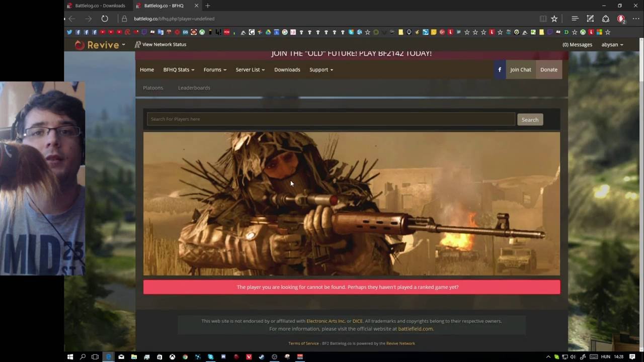Show hidden system tray icons
This screenshot has width=644, height=362.
click(548, 357)
